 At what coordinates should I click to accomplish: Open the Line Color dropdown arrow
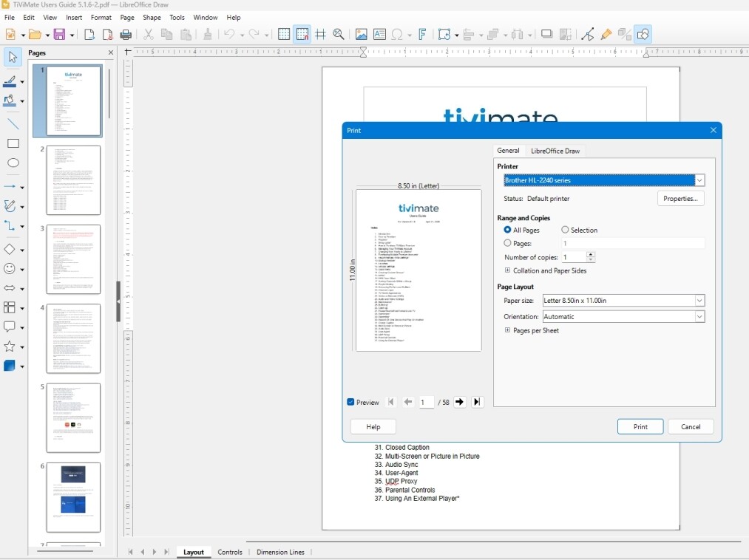click(22, 82)
